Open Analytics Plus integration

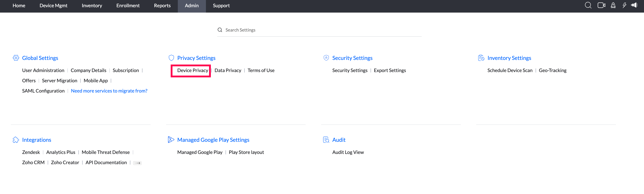[60, 152]
